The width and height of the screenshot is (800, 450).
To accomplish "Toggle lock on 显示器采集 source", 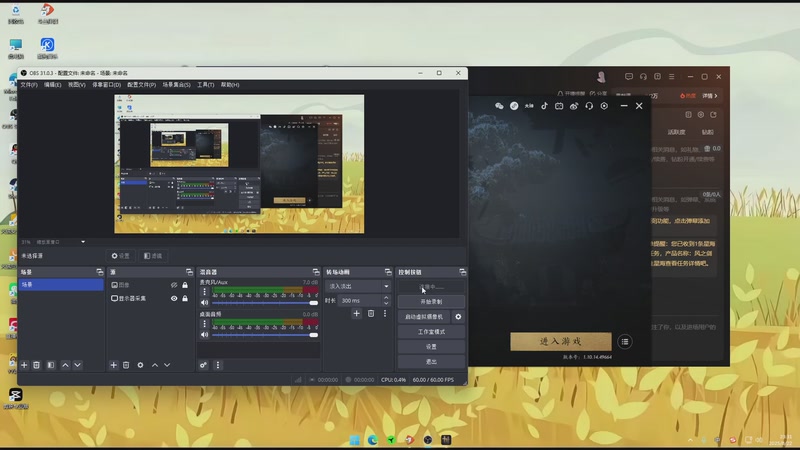I will [x=185, y=298].
